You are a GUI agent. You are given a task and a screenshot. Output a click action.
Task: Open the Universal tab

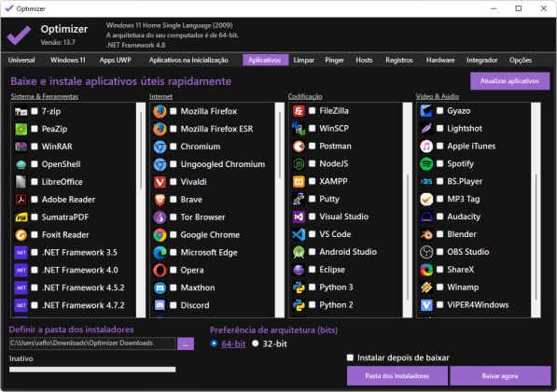pos(21,60)
